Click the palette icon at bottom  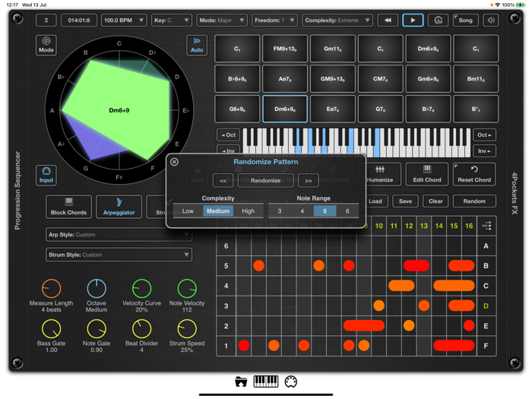291,382
